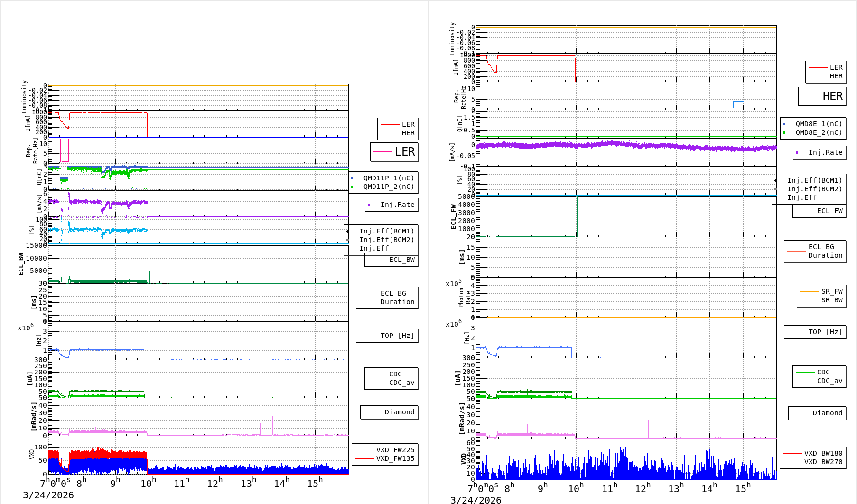This screenshot has height=504, width=857.
Task: Click the QMD11P_2(nC) legend label
Action: (389, 187)
